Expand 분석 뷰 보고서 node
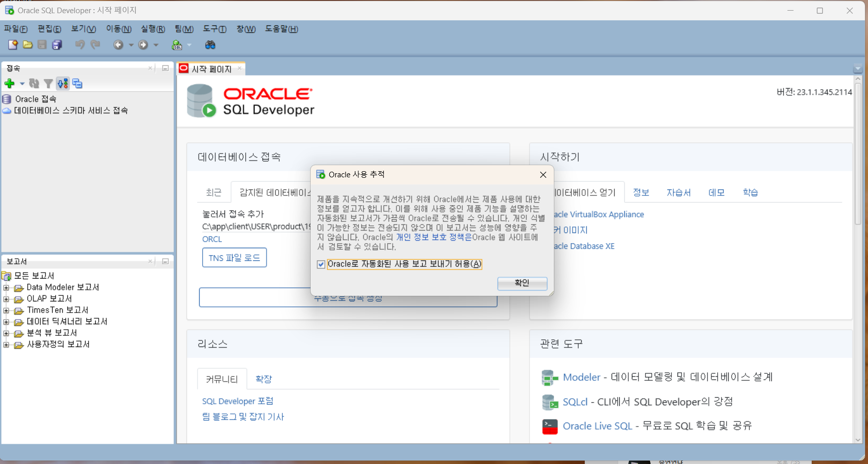The image size is (868, 464). (x=6, y=333)
